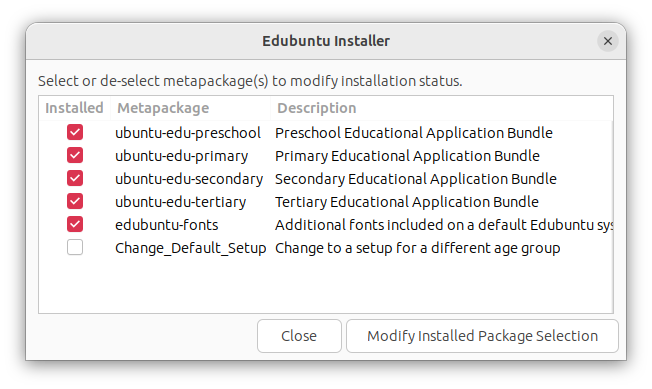The image size is (652, 389).
Task: Uncheck the ubuntu-edu-preschool checkbox
Action: [x=75, y=133]
